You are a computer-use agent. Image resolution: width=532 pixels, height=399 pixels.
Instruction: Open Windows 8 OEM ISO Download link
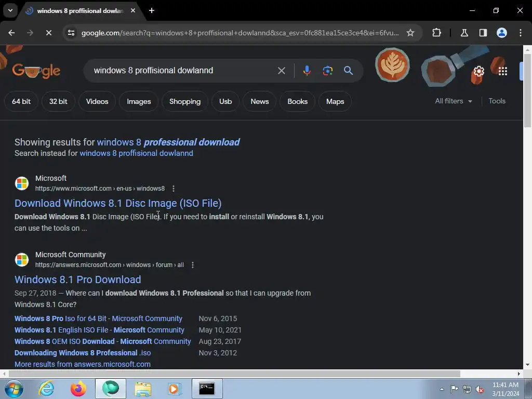pos(103,342)
